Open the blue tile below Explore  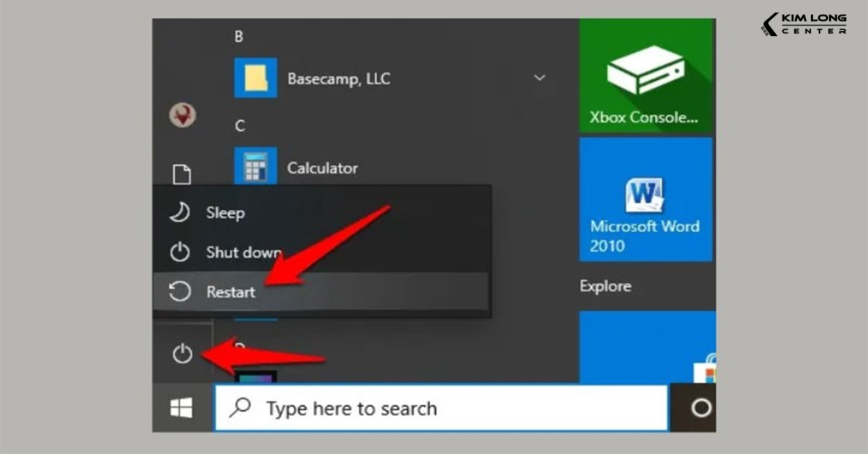click(x=647, y=346)
